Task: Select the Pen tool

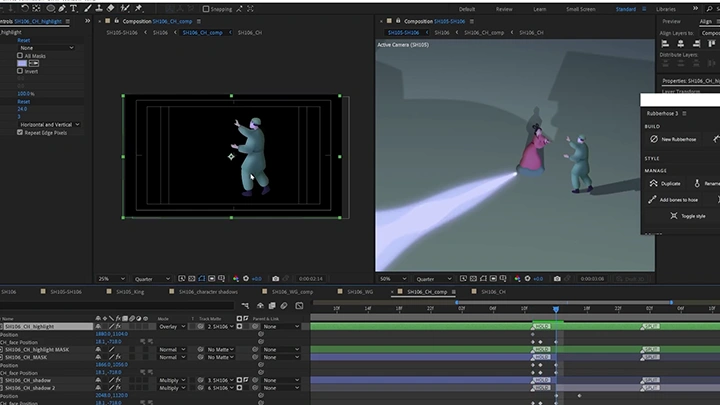Action: click(x=62, y=8)
